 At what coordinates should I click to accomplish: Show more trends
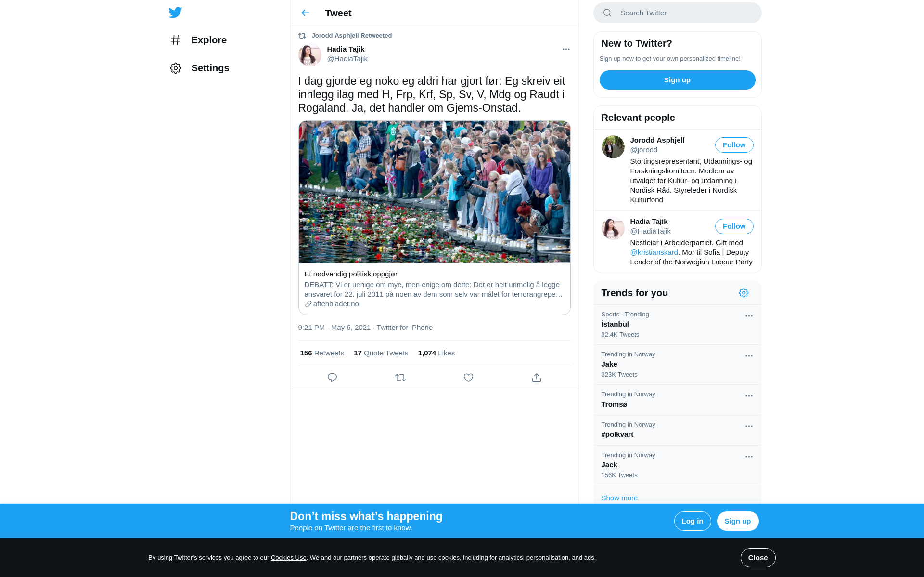pyautogui.click(x=619, y=498)
